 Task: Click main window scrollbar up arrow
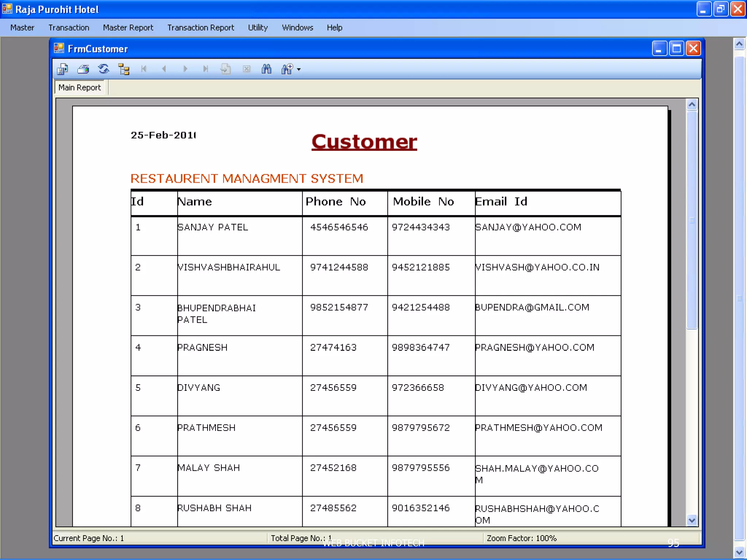739,44
